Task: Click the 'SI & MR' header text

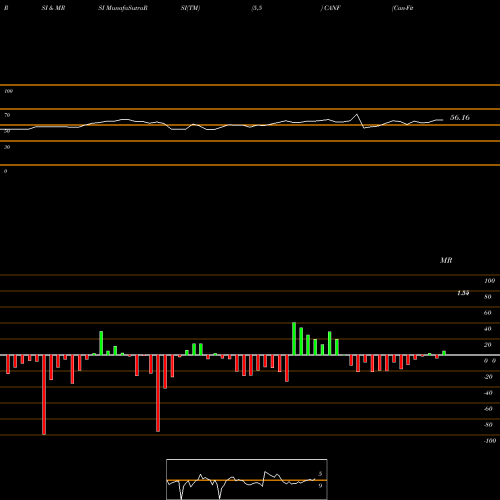Action: [53, 8]
